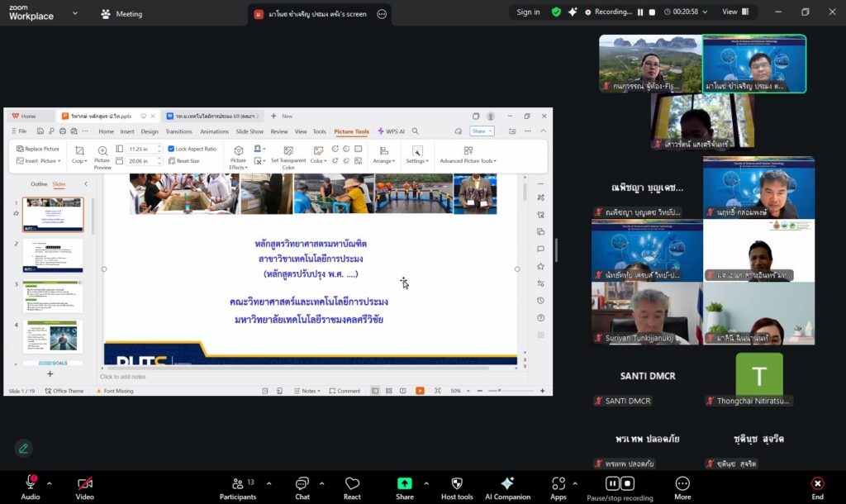Click the green Share screen icon
The image size is (846, 504).
405,484
